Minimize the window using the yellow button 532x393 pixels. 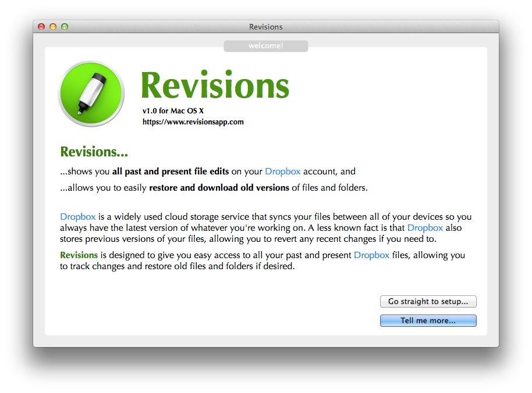pos(53,27)
